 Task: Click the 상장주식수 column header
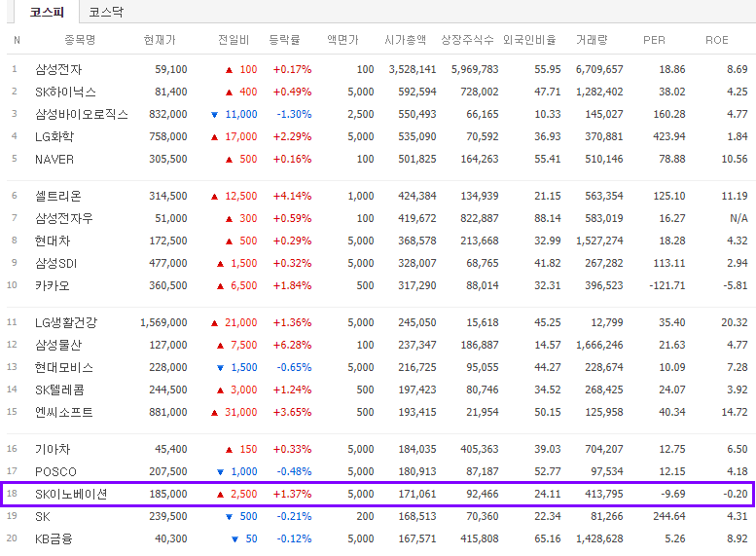[467, 40]
